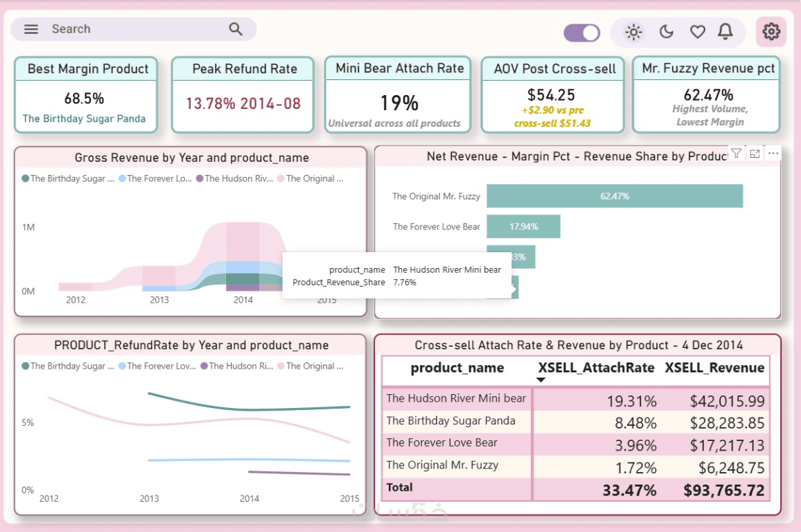Select the XSELL_Revenue column header
Screen dimensions: 801x532
[x=714, y=367]
